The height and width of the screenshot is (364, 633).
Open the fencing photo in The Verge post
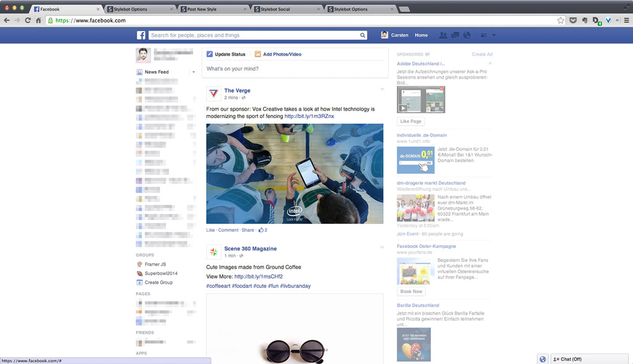(295, 174)
